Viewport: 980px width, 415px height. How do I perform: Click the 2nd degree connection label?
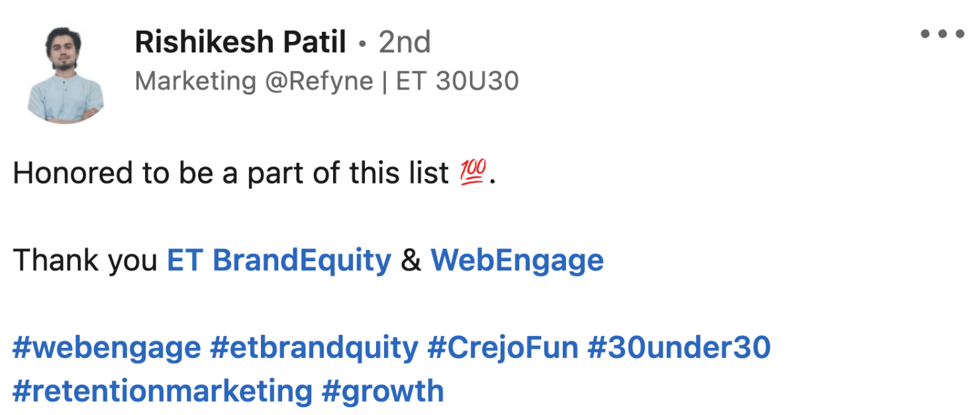[405, 43]
